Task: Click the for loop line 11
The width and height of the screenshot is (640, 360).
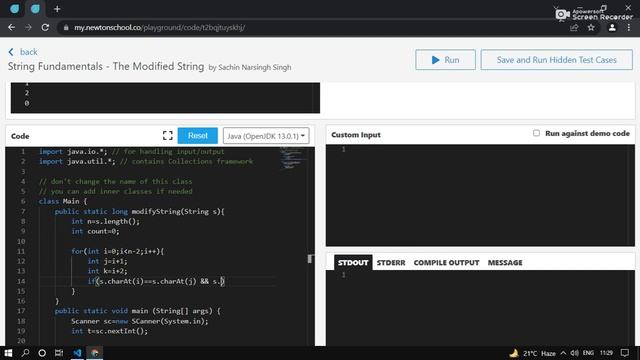Action: click(x=118, y=251)
